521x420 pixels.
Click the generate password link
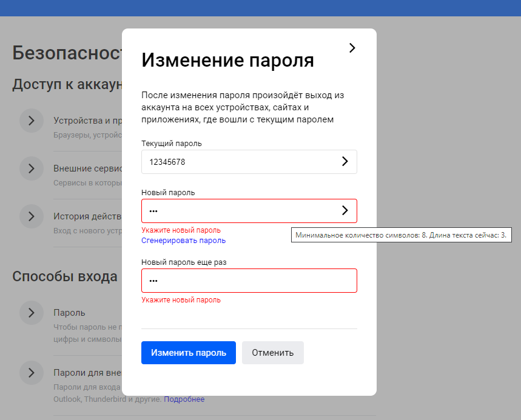point(183,241)
